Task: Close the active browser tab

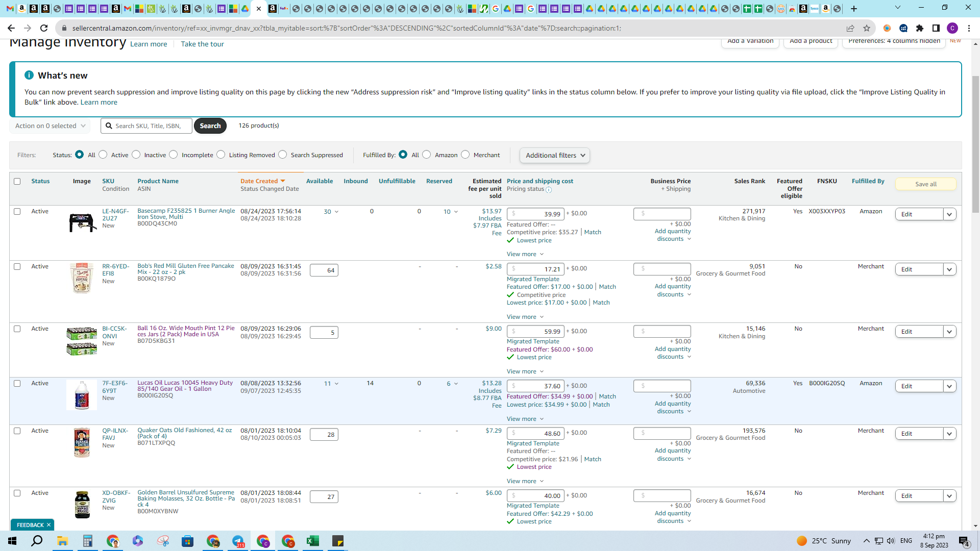Action: click(x=259, y=9)
